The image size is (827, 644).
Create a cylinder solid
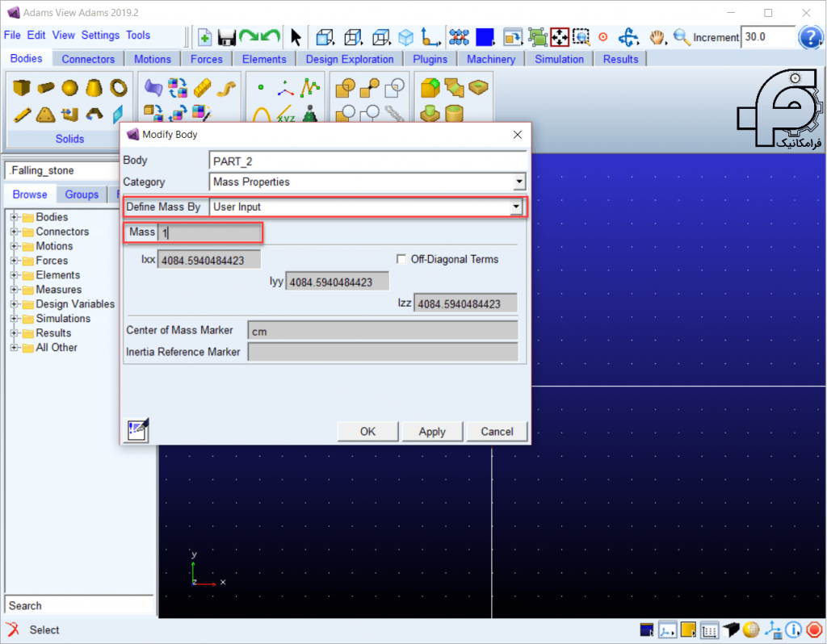(x=46, y=87)
